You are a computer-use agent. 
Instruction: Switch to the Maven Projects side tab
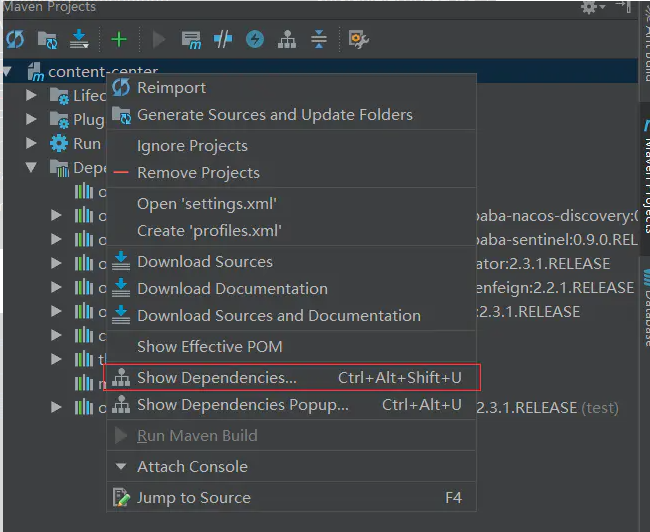click(x=645, y=176)
